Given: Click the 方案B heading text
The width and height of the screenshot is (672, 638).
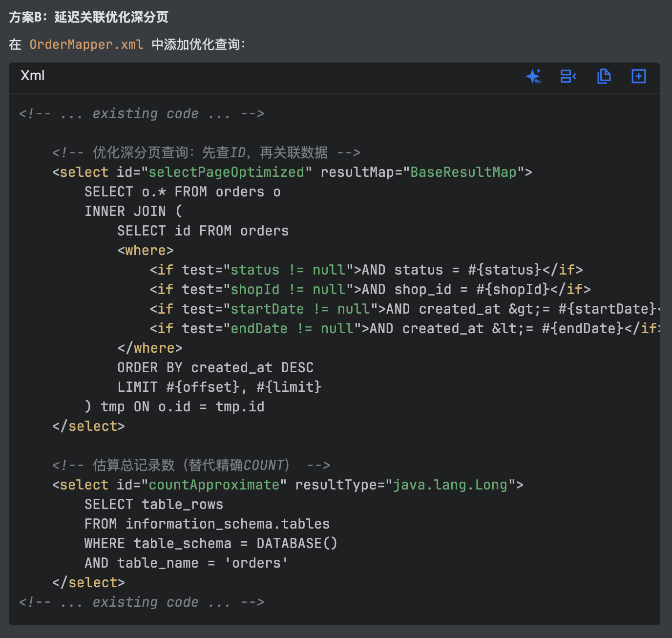Looking at the screenshot, I should [x=88, y=17].
